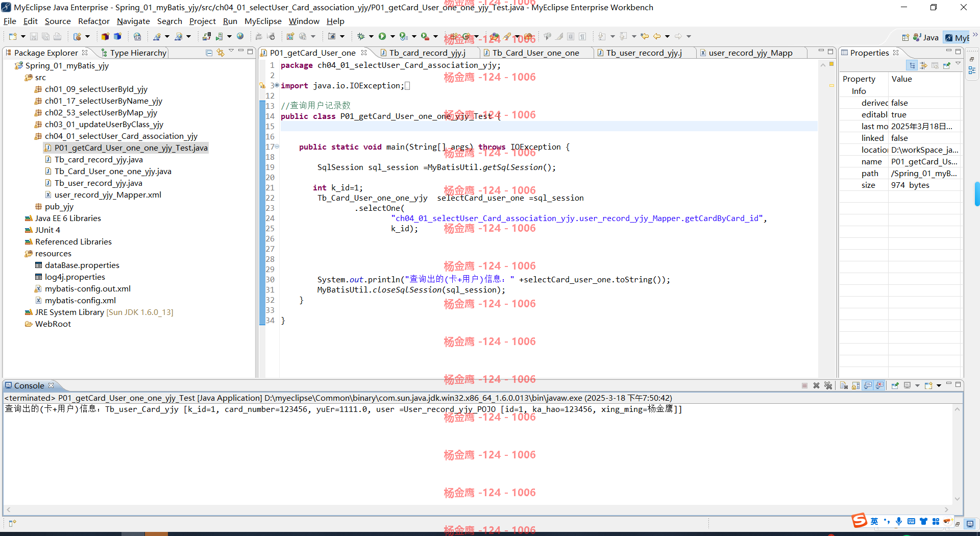The image size is (980, 536).
Task: Click the Debug bug icon in toolbar
Action: tap(361, 36)
